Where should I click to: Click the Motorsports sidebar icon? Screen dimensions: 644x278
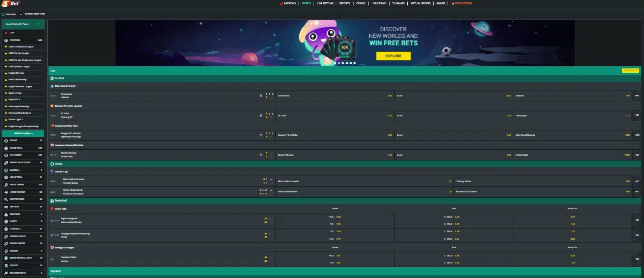pos(6,273)
